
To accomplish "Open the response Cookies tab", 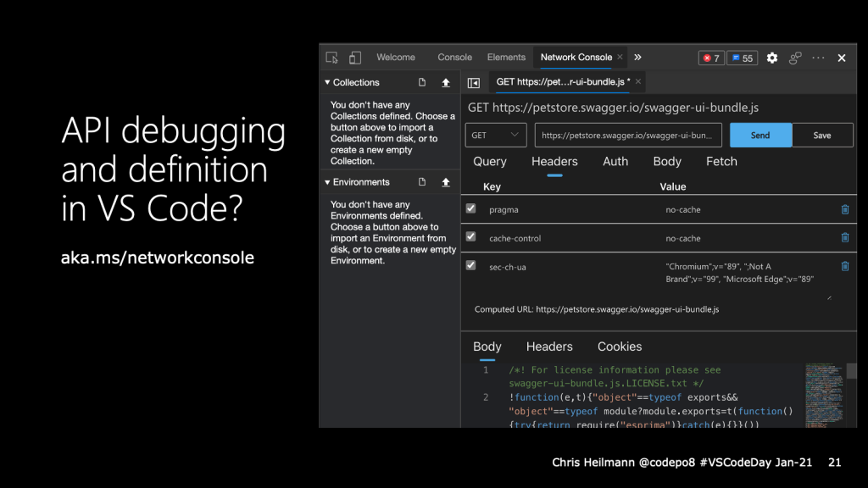I will (620, 347).
